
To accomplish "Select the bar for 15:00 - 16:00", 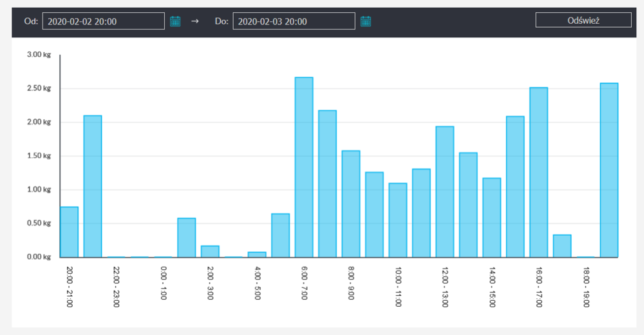I will click(x=515, y=187).
